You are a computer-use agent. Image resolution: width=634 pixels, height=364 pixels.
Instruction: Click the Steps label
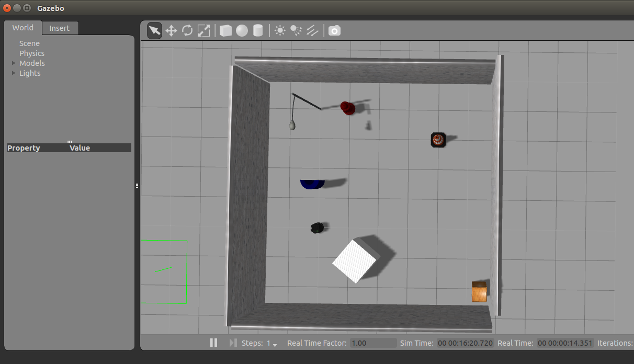tap(252, 344)
